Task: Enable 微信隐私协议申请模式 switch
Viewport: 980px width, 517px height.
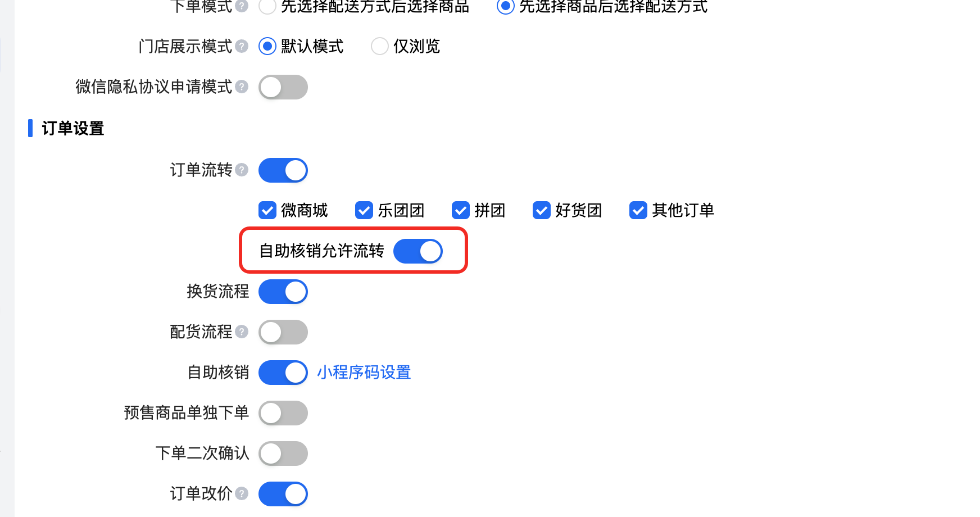Action: click(x=283, y=87)
